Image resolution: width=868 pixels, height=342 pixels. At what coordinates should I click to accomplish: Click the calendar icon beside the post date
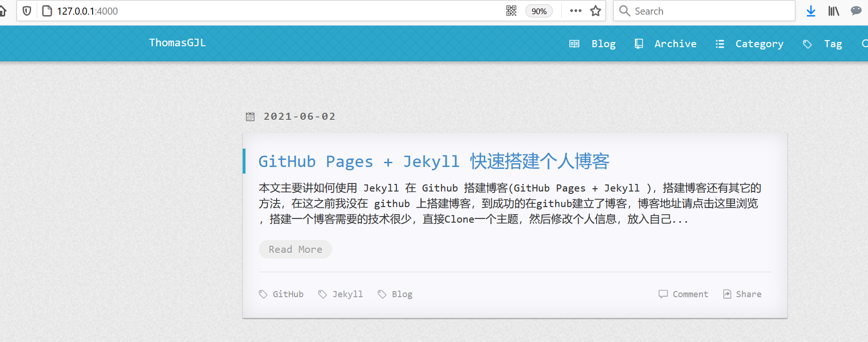click(250, 117)
